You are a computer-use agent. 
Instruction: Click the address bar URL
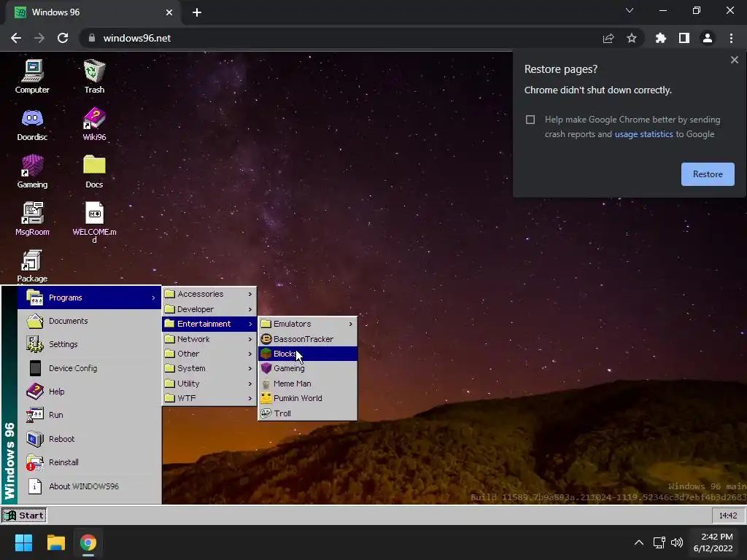(x=136, y=38)
